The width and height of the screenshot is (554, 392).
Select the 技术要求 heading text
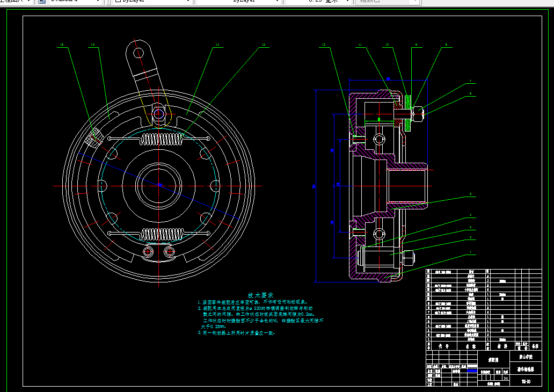click(x=261, y=295)
